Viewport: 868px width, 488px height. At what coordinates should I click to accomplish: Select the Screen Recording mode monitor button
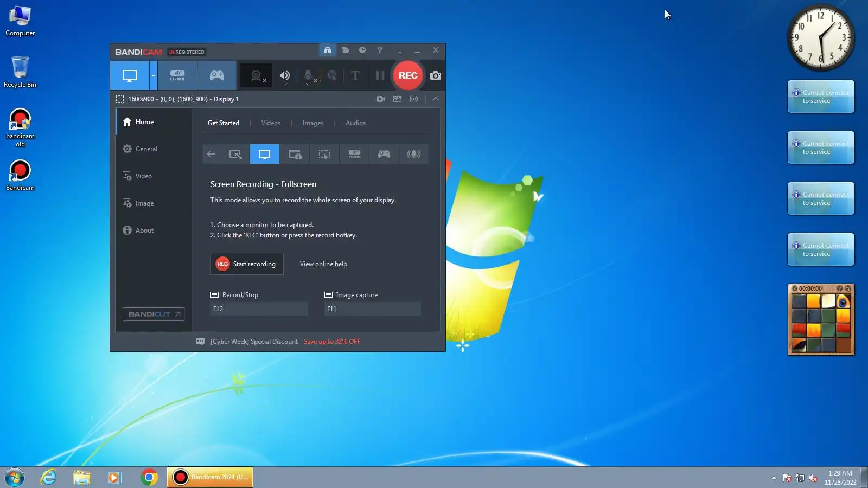tap(130, 75)
